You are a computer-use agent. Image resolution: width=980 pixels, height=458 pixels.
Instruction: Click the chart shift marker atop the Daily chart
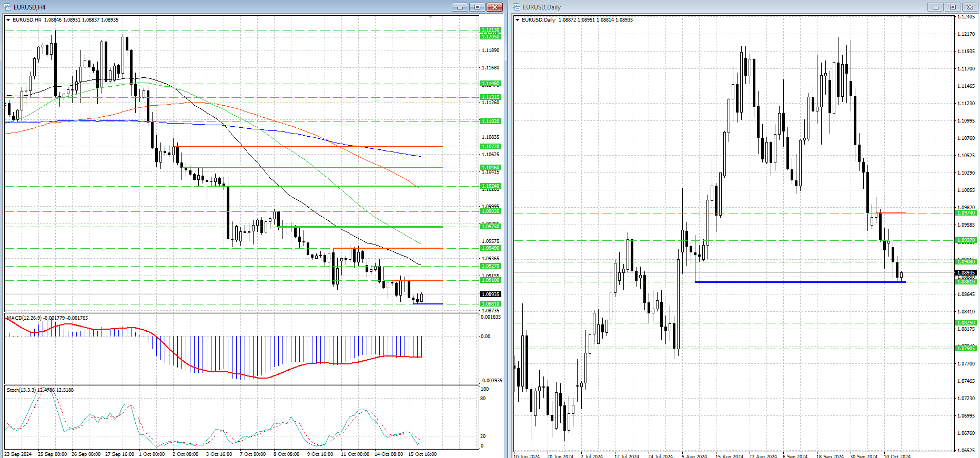click(x=910, y=17)
